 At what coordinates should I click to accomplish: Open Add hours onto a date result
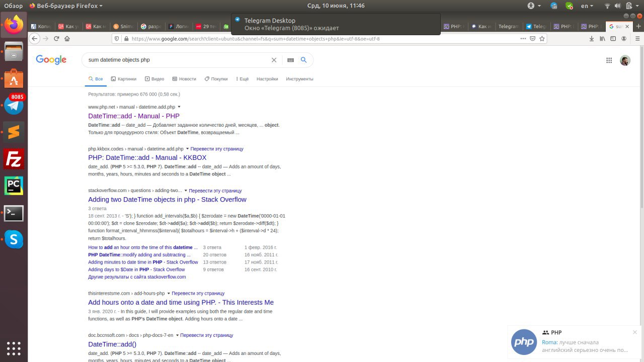[x=181, y=302]
